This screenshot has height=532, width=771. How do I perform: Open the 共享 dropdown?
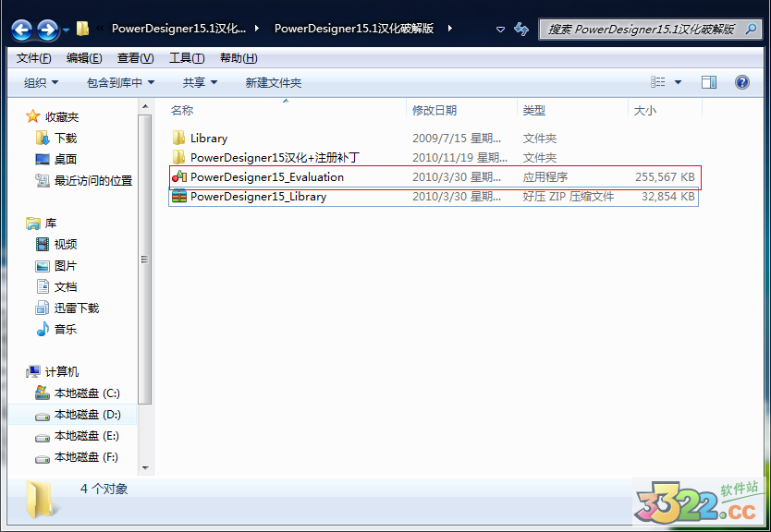[200, 82]
